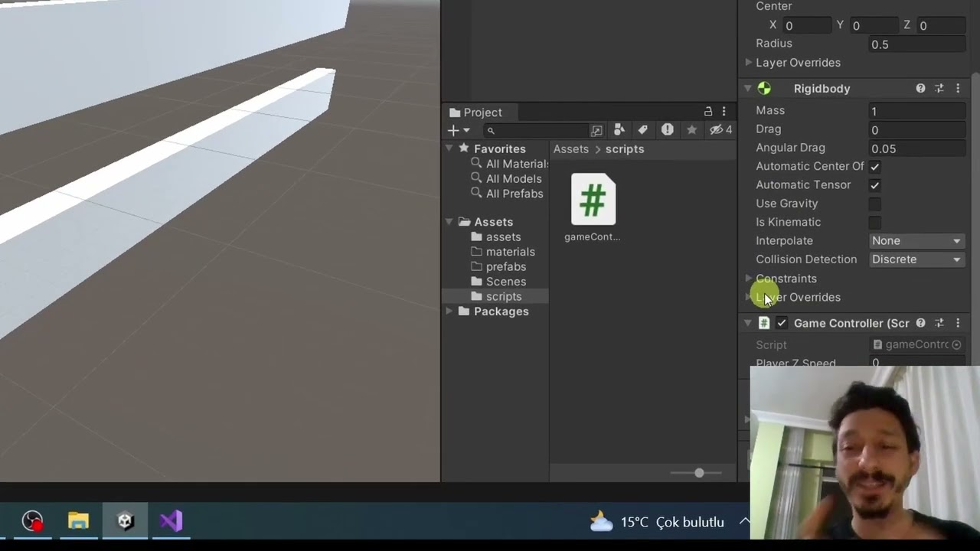Screen dimensions: 980x551
Task: Enable the Is Kinematic checkbox
Action: (x=874, y=222)
